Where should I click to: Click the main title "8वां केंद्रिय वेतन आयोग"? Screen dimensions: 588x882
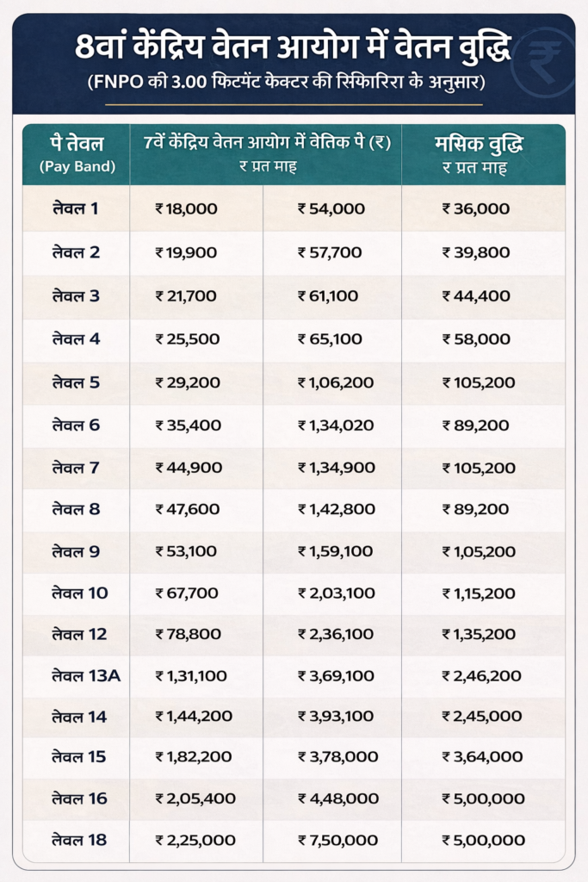pos(293,47)
